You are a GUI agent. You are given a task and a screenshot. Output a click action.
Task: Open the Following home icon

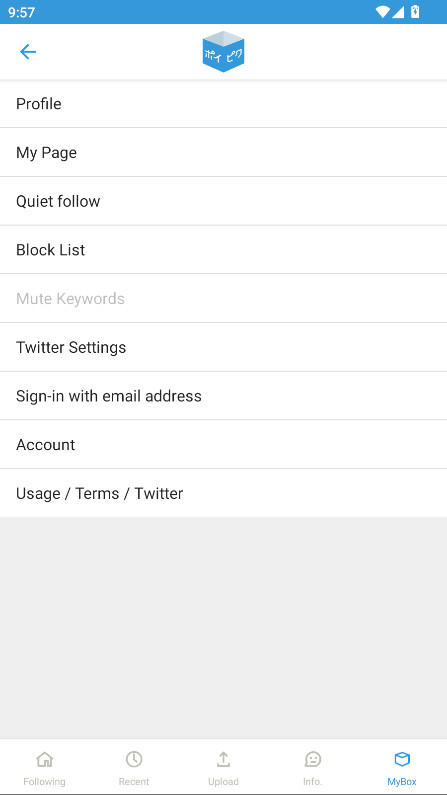[45, 759]
